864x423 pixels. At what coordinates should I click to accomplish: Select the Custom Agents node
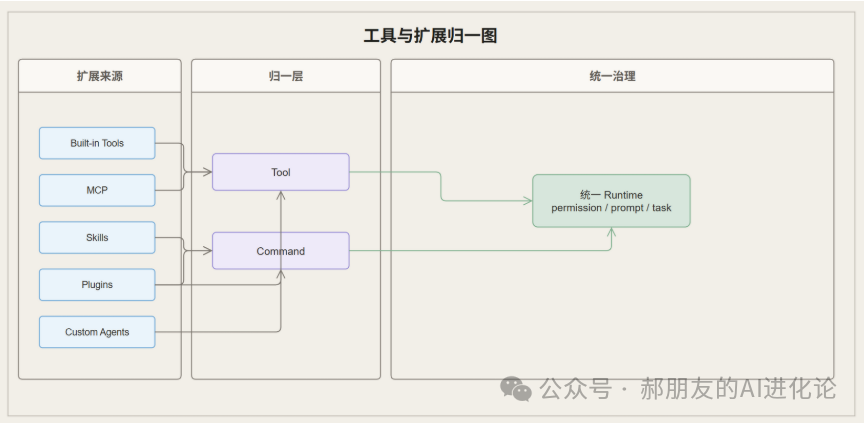(97, 332)
